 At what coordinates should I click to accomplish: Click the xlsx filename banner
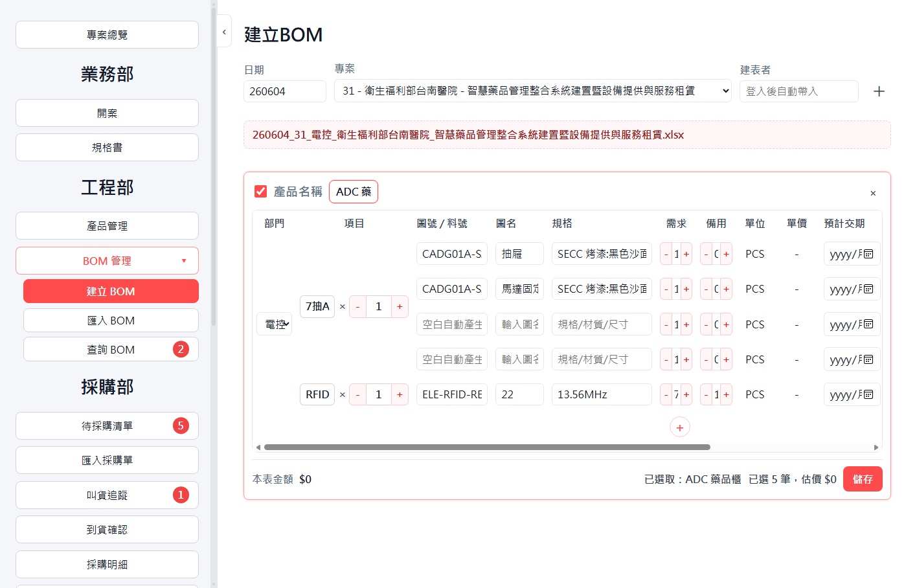tap(567, 135)
